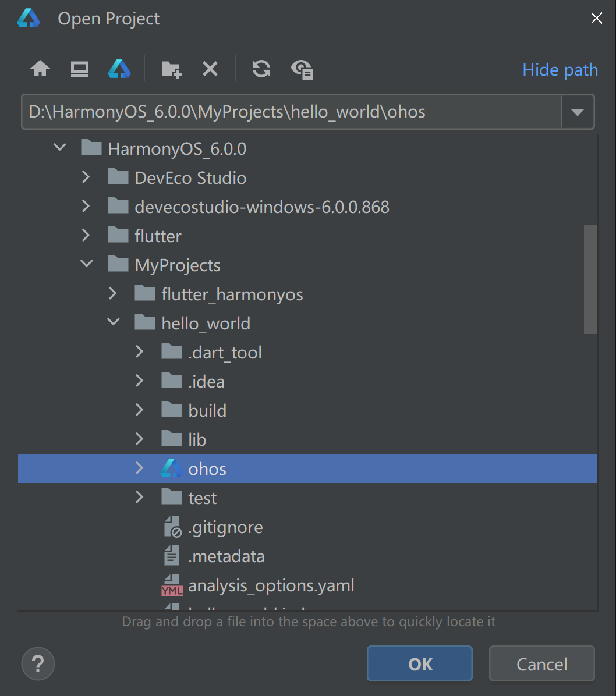The height and width of the screenshot is (696, 616).
Task: Click the build folder icon
Action: pyautogui.click(x=171, y=409)
